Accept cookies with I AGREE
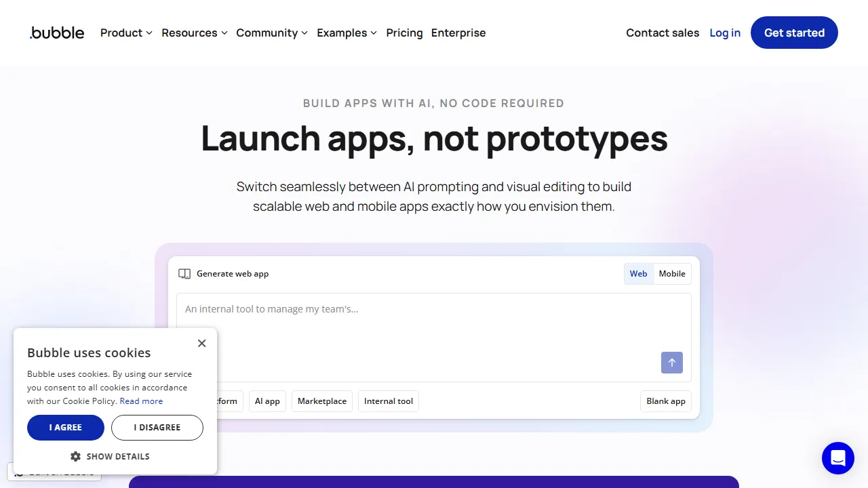Image resolution: width=868 pixels, height=488 pixels. coord(66,428)
